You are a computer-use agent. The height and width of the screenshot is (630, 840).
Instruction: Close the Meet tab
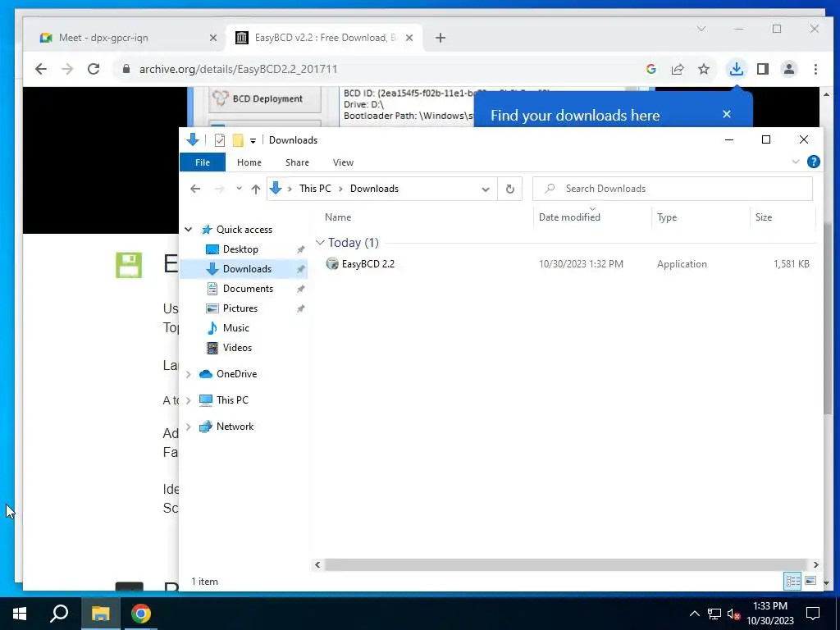(x=212, y=38)
